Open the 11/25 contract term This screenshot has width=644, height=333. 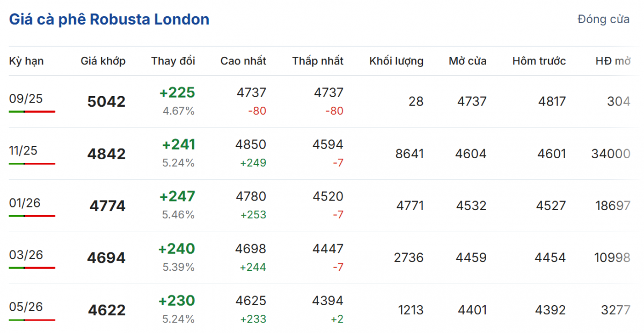pos(23,151)
